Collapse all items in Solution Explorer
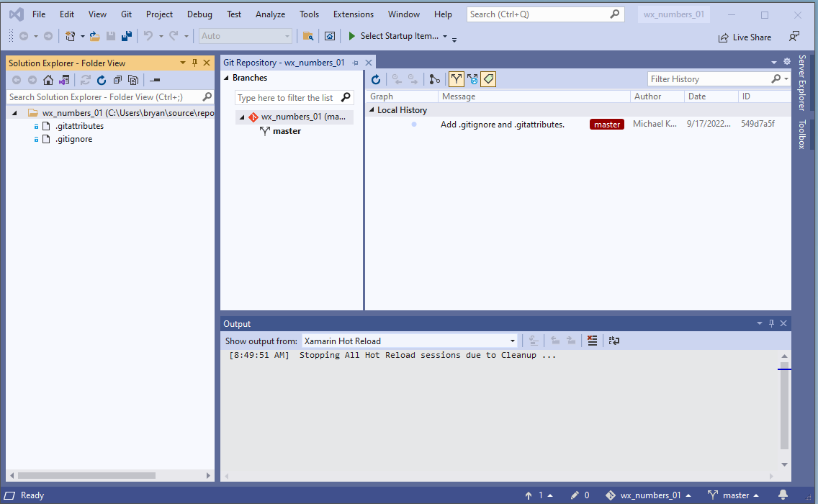The image size is (818, 504). coord(117,80)
